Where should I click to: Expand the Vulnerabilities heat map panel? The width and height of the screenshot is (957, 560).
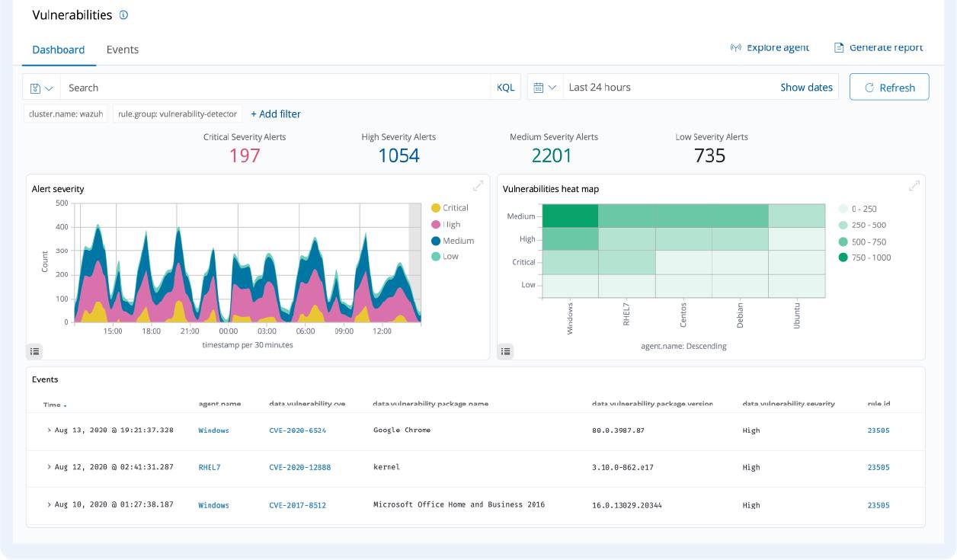[914, 186]
